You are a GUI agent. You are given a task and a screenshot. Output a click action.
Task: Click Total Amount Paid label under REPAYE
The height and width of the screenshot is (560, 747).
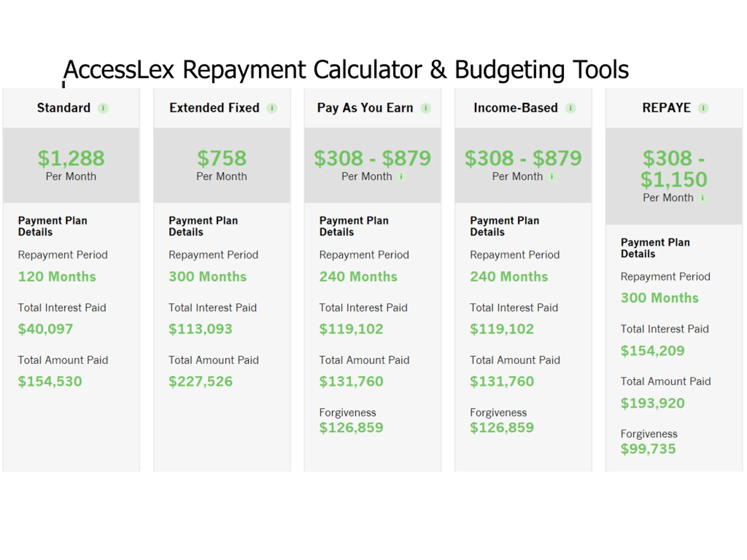click(666, 381)
